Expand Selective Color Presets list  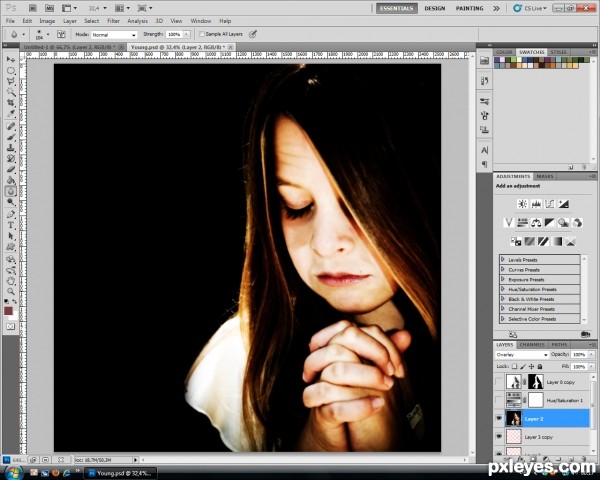502,318
